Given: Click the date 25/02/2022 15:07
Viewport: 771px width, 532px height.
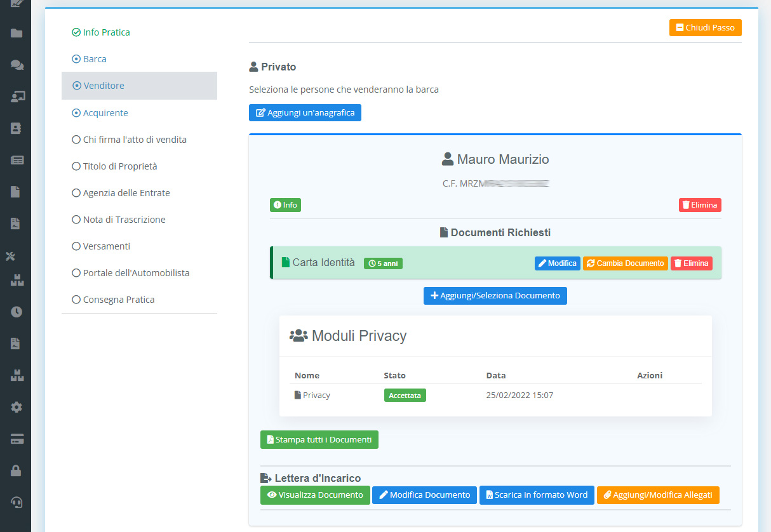Looking at the screenshot, I should pos(520,395).
